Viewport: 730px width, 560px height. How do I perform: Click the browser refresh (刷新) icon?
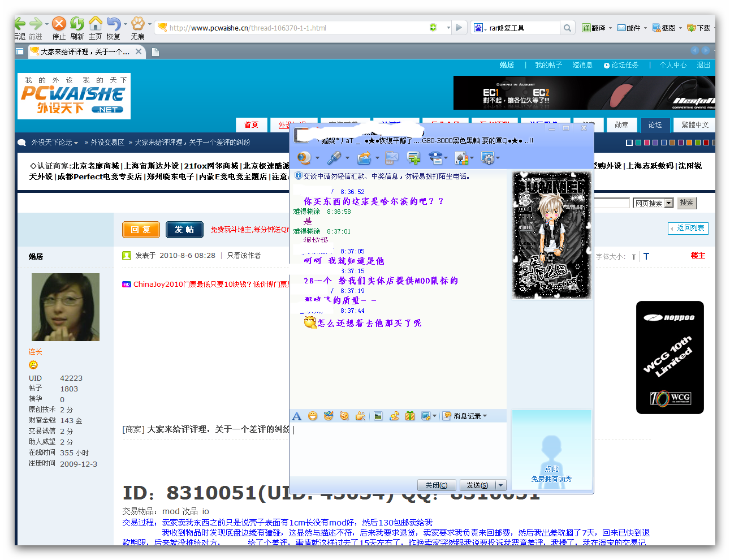77,24
